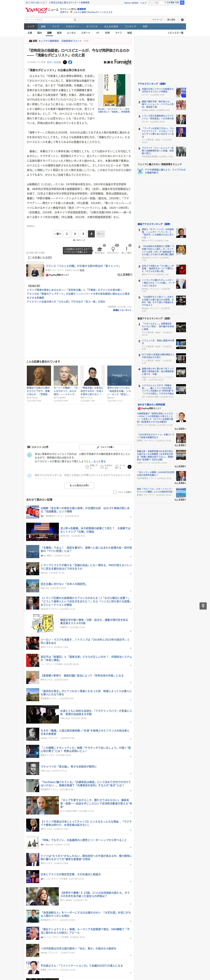Open the 日本電解 茨城 search suggestion dropdown
Screen dimensions: 210x980
(x=172, y=3)
